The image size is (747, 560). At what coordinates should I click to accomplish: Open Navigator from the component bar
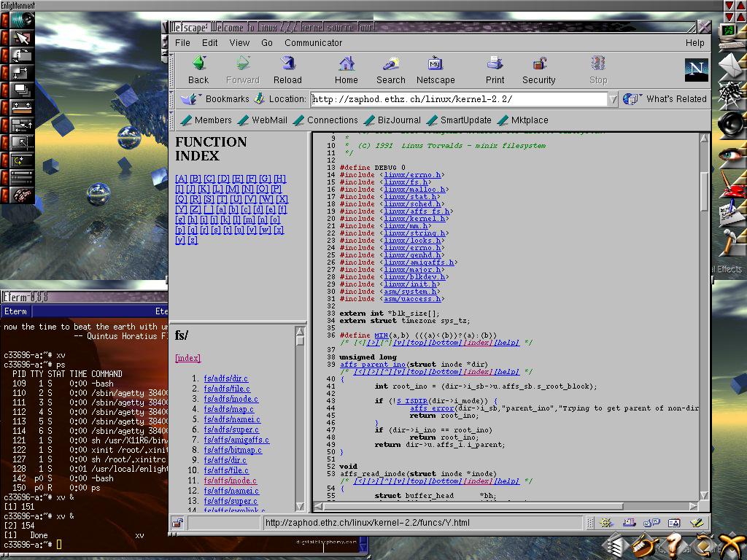(x=606, y=523)
